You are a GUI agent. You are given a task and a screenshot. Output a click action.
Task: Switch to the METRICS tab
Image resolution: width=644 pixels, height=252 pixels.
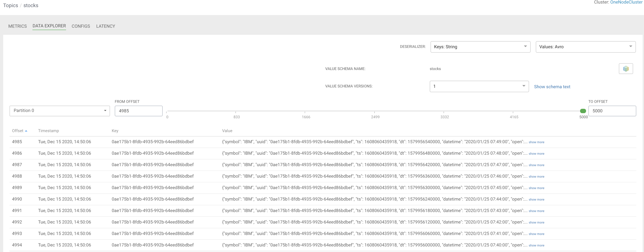[17, 26]
